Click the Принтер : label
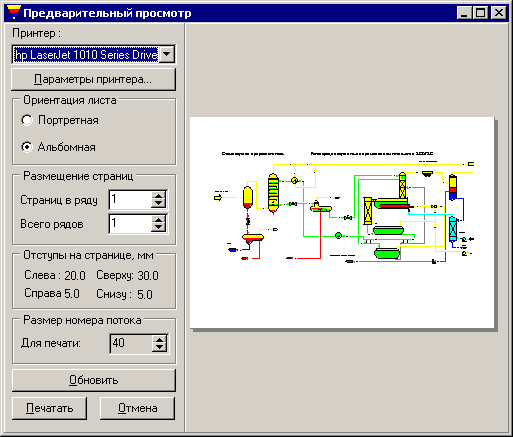513x437 pixels. click(x=37, y=33)
